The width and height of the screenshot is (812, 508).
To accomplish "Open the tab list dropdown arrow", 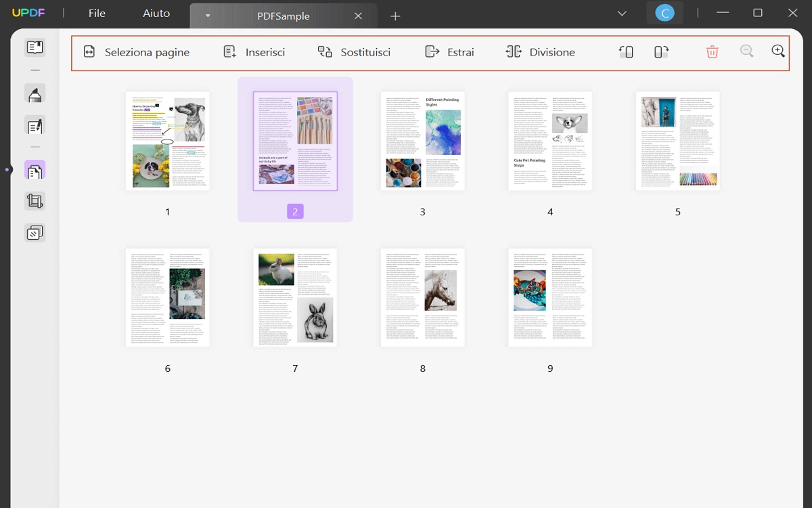I will click(208, 16).
